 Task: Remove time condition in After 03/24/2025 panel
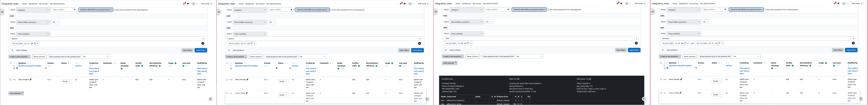(x=636, y=43)
